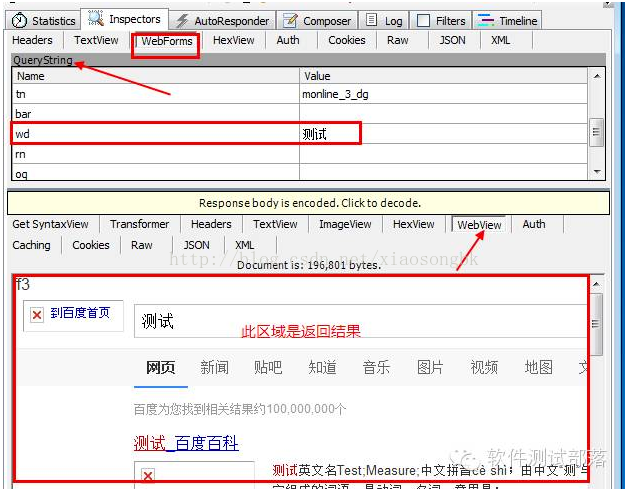Click the search box containing 测试
This screenshot has width=627, height=492.
[x=360, y=321]
